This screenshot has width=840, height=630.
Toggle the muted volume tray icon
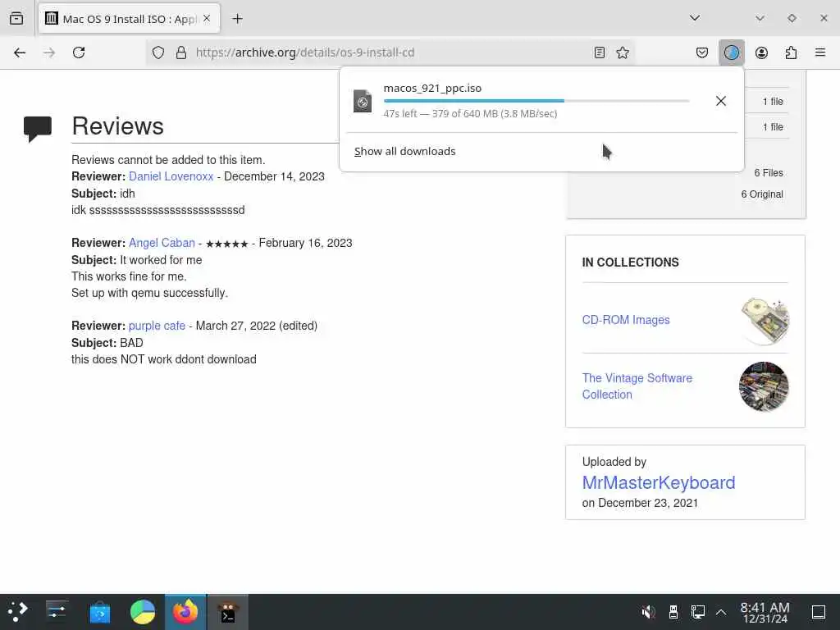[x=648, y=612]
